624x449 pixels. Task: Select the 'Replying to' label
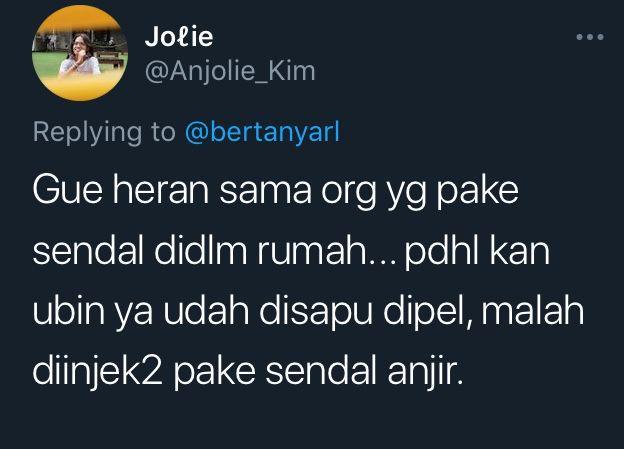coord(104,132)
